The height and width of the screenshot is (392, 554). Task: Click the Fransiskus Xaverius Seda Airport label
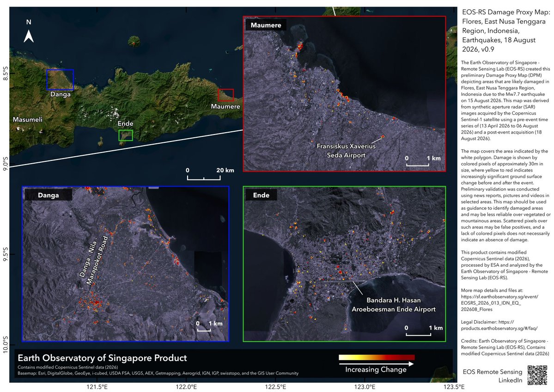346,151
